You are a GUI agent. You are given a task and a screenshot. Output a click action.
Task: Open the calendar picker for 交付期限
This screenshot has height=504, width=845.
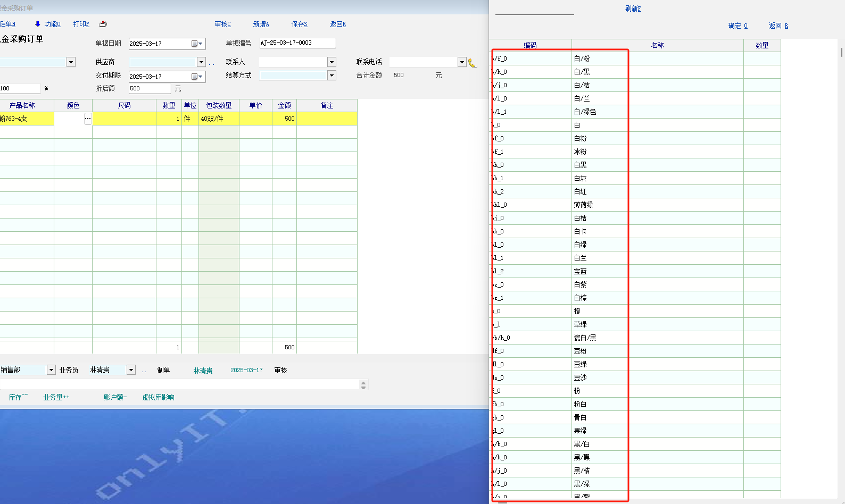(x=197, y=77)
